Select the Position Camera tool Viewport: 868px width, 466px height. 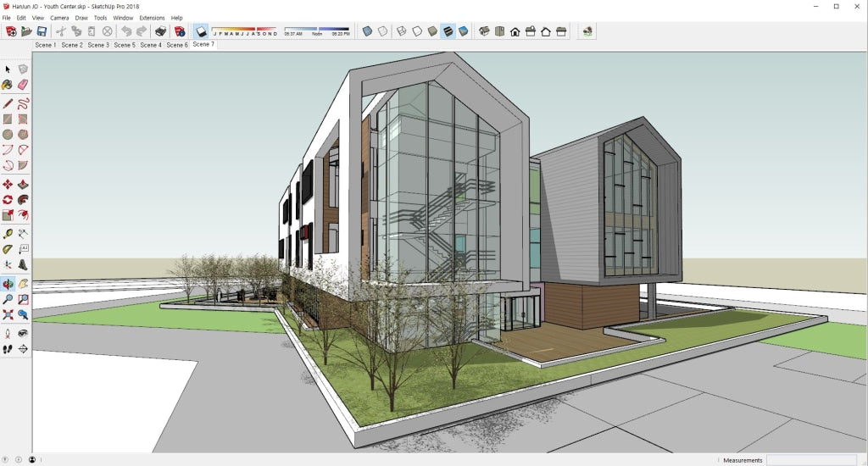pyautogui.click(x=8, y=334)
